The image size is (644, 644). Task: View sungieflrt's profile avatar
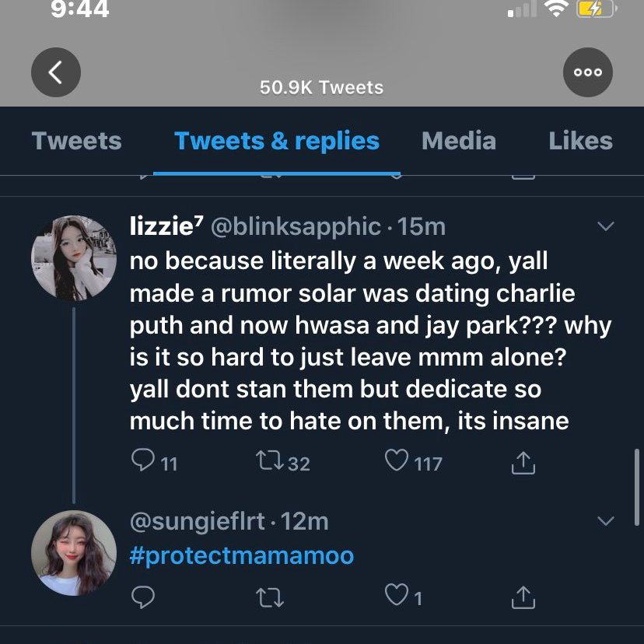click(x=74, y=553)
